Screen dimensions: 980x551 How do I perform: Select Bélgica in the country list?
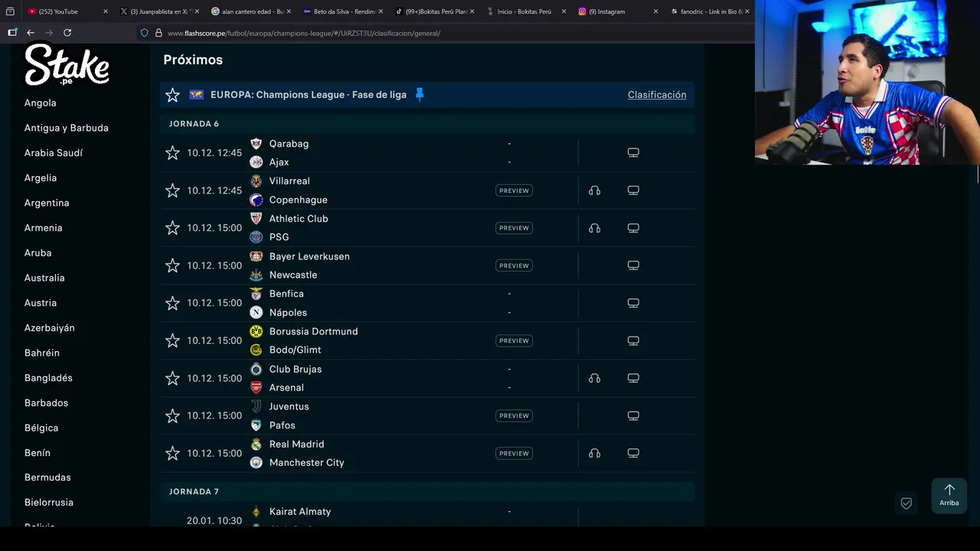click(x=41, y=428)
